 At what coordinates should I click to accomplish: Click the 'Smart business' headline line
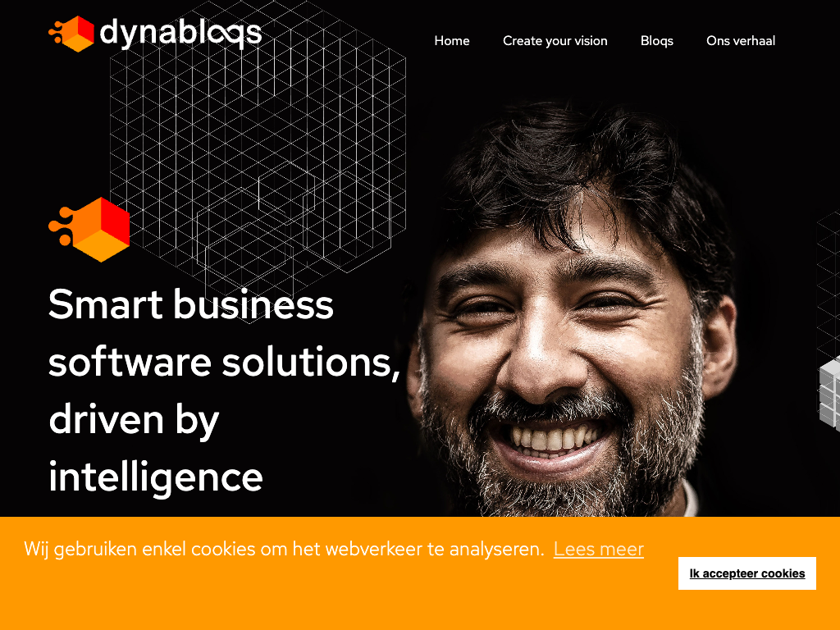[190, 304]
